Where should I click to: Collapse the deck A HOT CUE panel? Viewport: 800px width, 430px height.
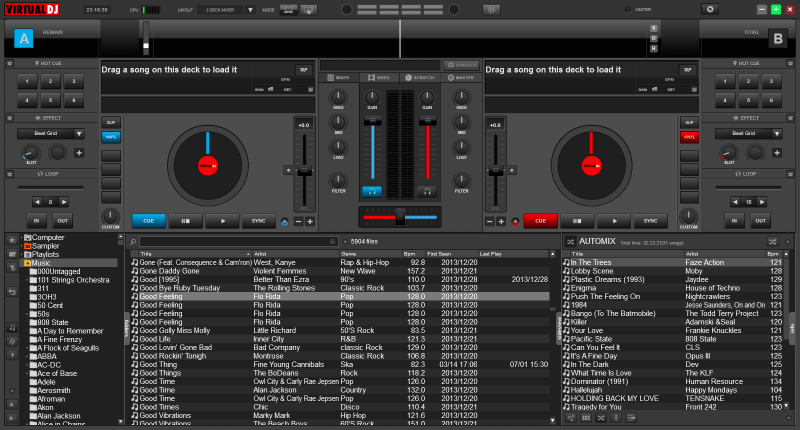click(10, 63)
